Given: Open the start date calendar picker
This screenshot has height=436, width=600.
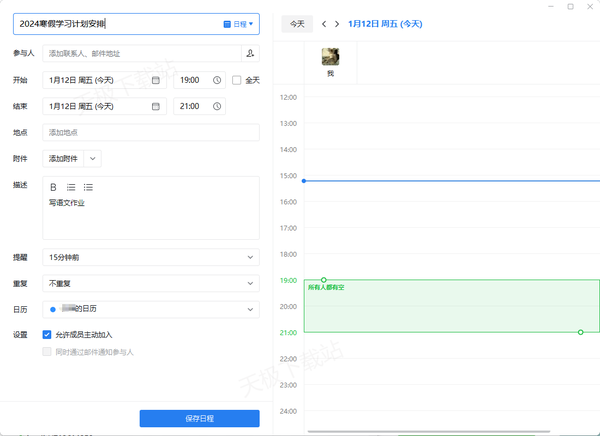Looking at the screenshot, I should tap(156, 80).
